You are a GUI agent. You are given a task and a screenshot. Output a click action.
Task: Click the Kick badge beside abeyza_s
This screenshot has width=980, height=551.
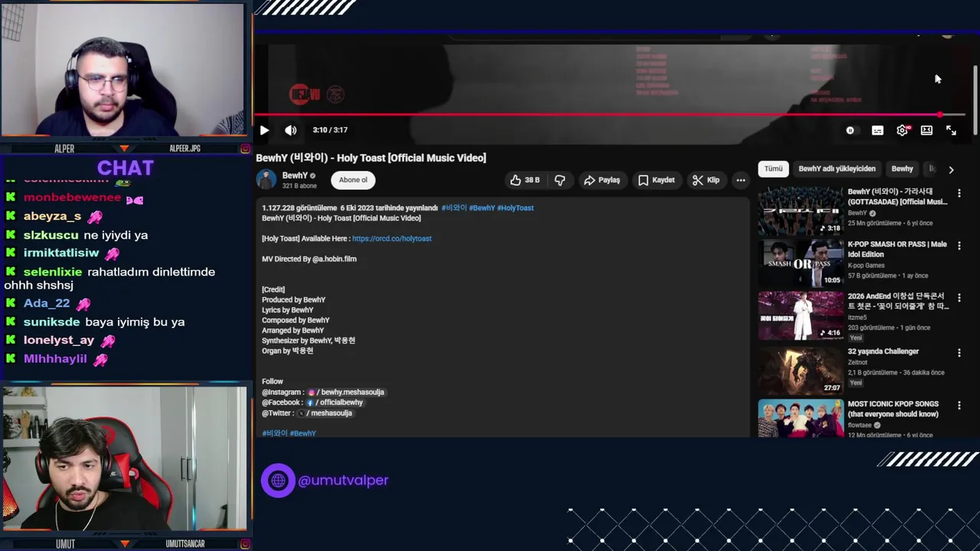click(x=11, y=217)
